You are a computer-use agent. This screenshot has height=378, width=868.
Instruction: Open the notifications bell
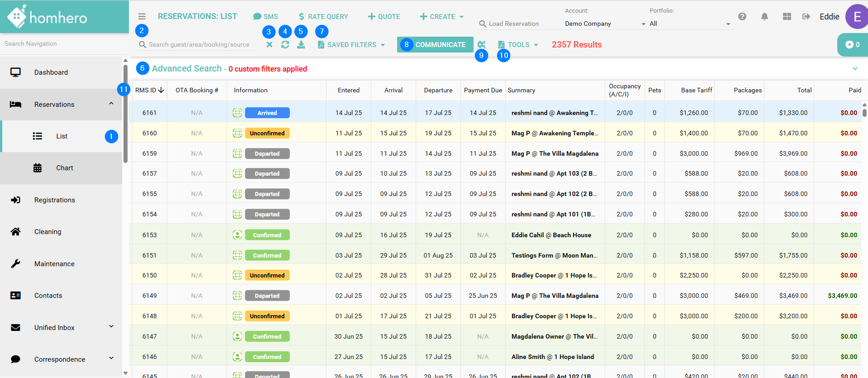click(764, 17)
